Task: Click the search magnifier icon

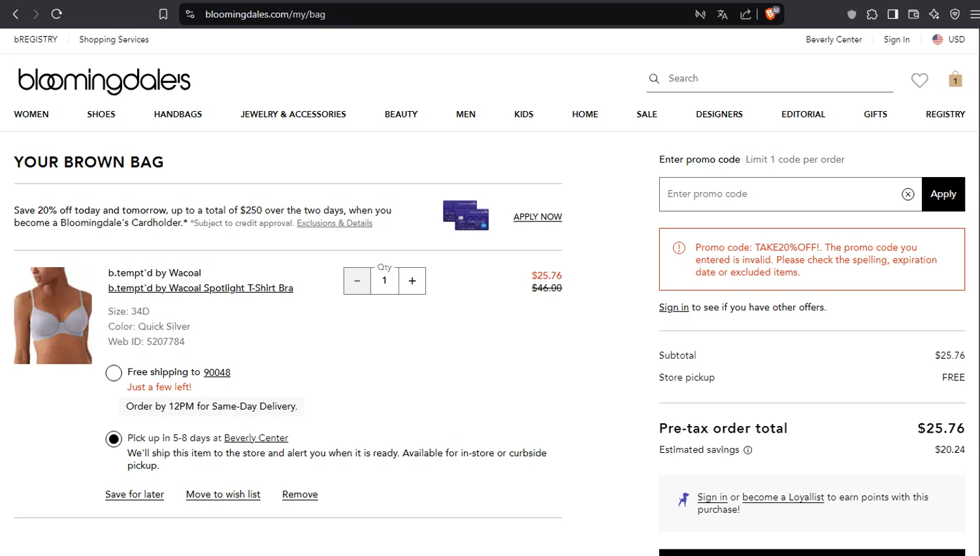Action: 654,78
